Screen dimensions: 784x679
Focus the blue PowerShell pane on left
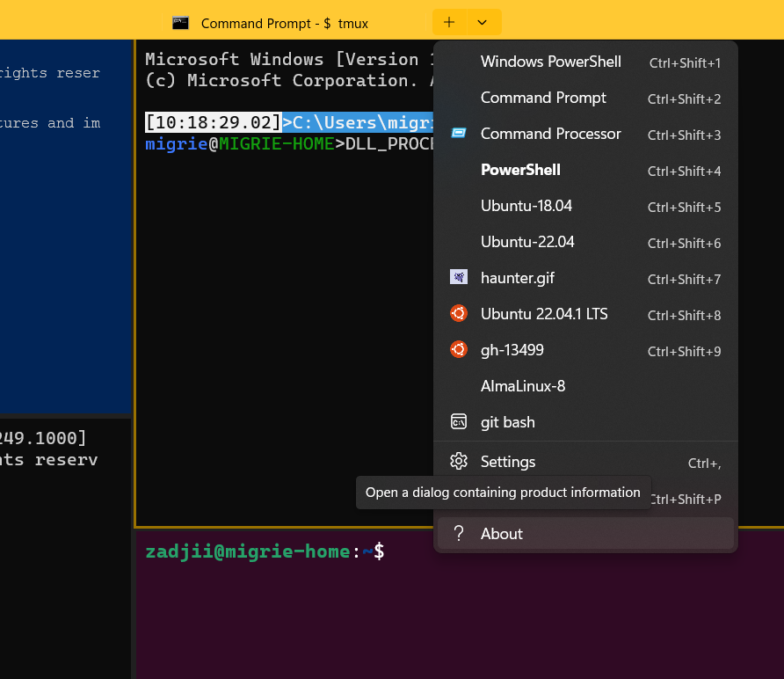coord(66,226)
